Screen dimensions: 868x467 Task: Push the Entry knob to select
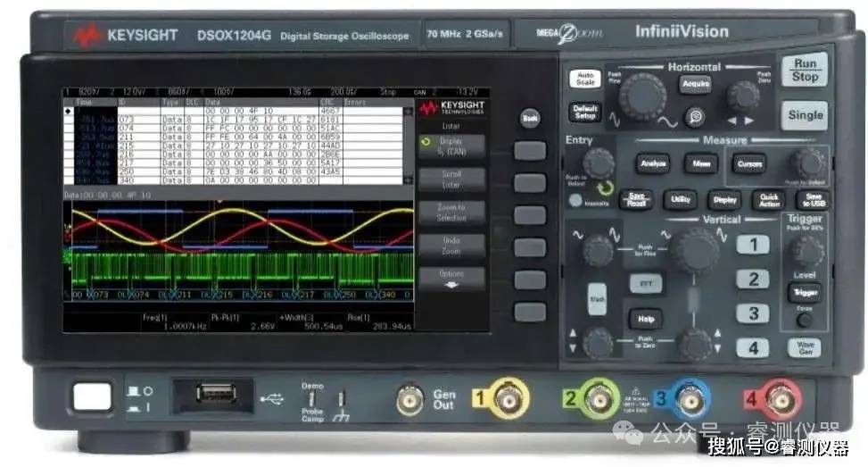coord(599,163)
